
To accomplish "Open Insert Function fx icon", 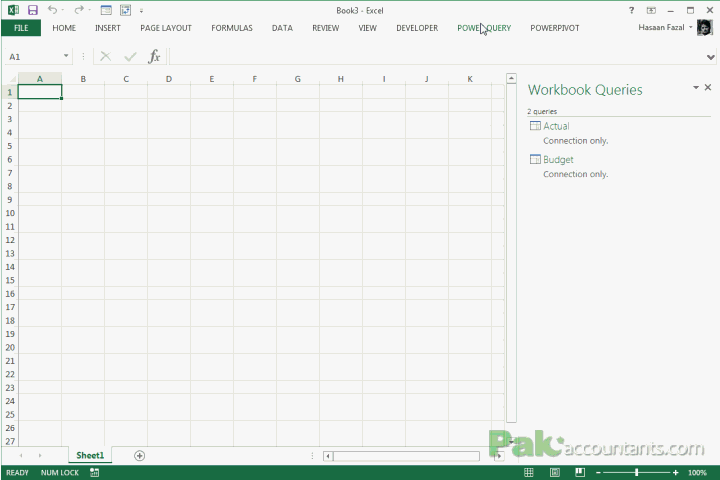I will 154,56.
